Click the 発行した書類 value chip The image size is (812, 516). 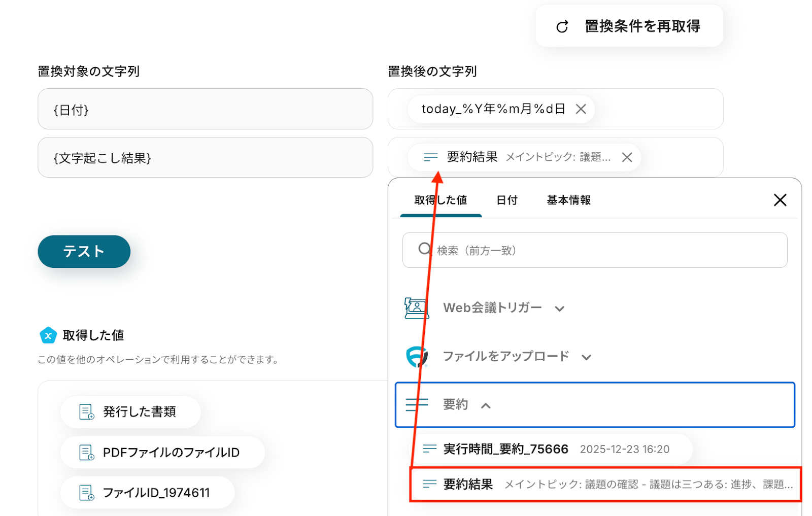click(x=130, y=412)
